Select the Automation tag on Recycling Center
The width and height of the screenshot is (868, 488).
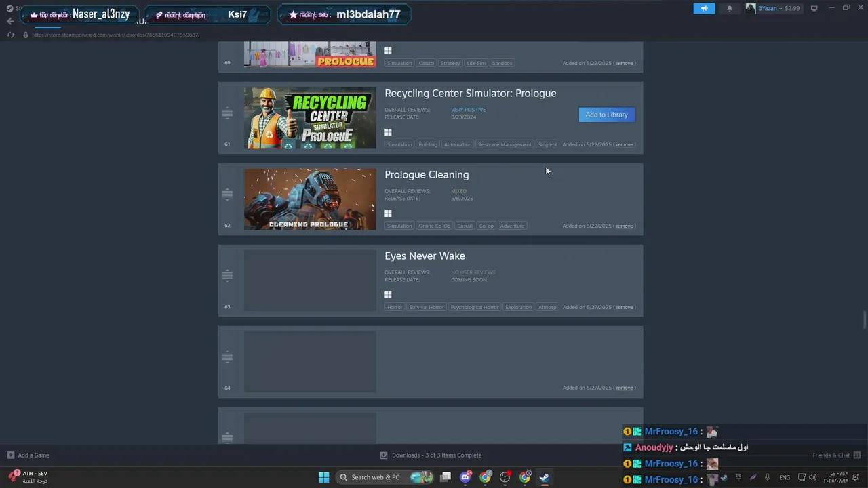point(458,144)
